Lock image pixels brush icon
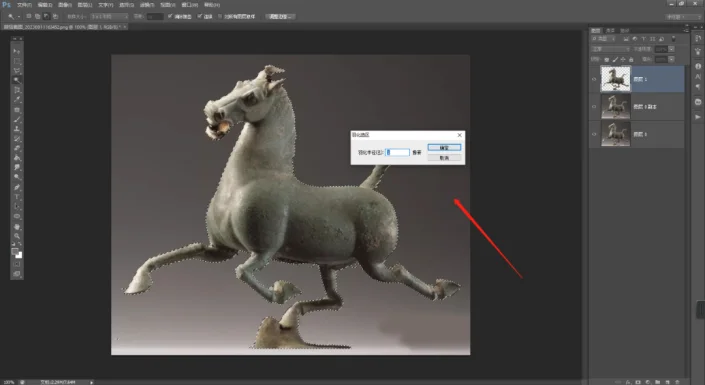Image resolution: width=705 pixels, height=385 pixels. 615,59
